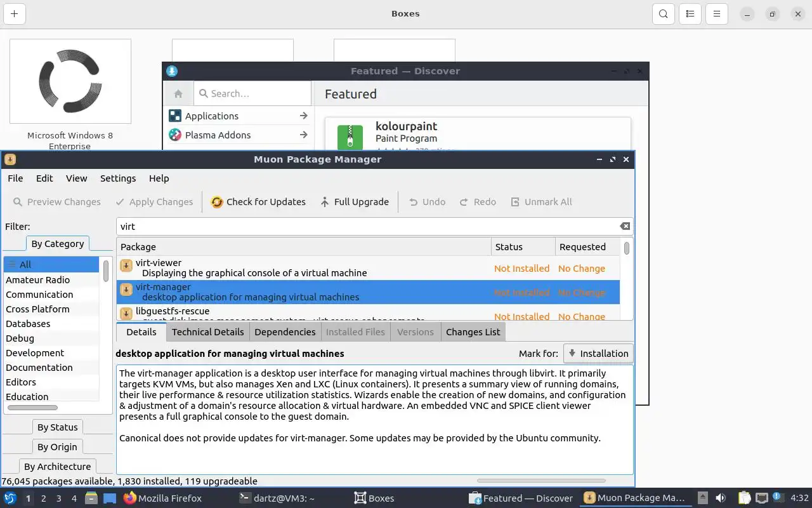
Task: Click Check for Updates
Action: point(258,202)
